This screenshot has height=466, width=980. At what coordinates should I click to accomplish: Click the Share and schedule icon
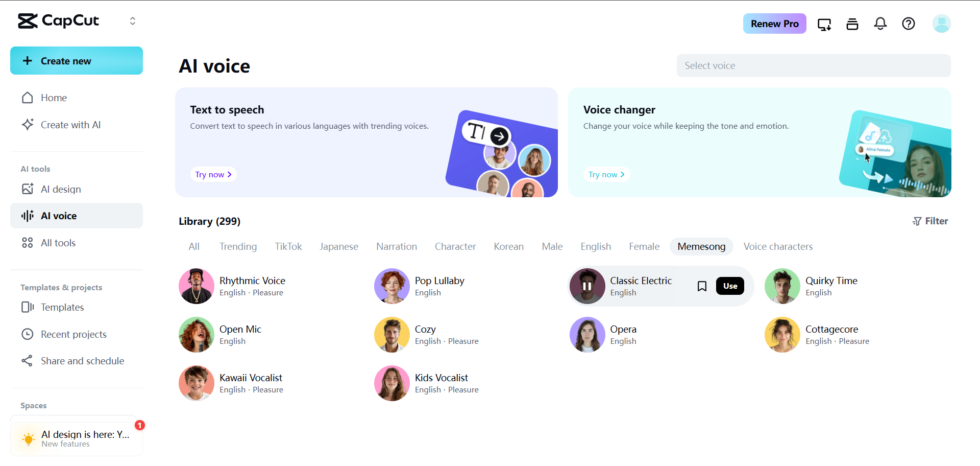28,361
